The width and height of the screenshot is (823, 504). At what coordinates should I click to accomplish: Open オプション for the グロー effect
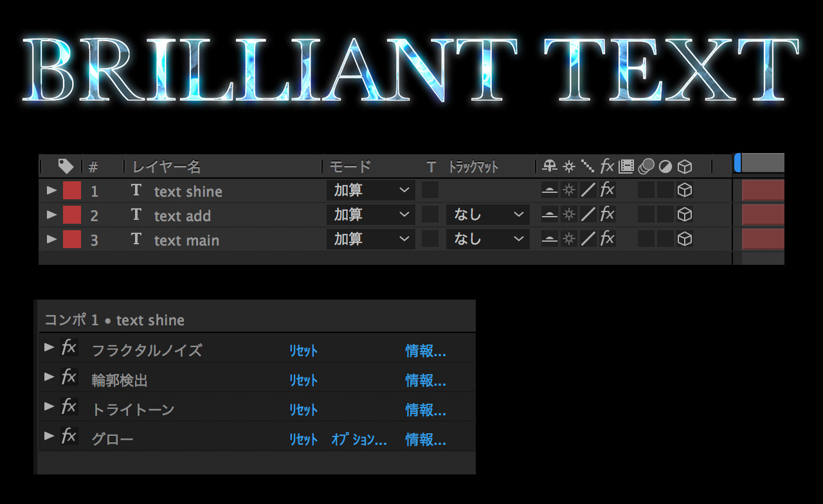(359, 440)
